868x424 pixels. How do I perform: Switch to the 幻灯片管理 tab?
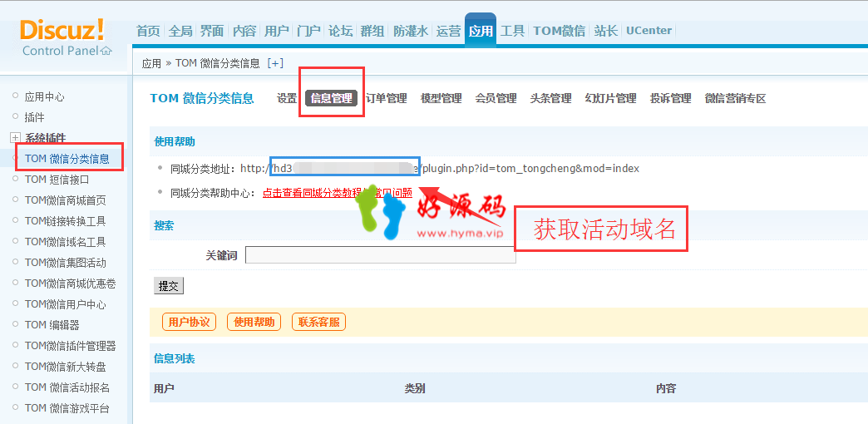610,99
